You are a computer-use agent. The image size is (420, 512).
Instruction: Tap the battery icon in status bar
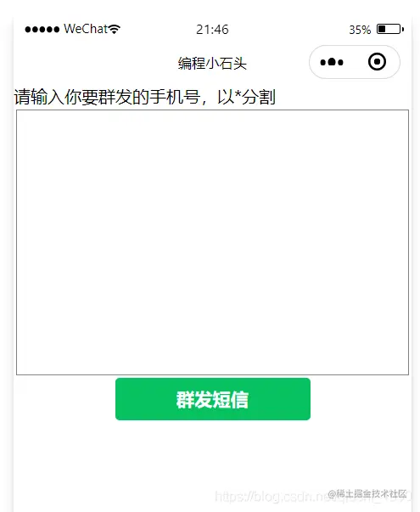click(390, 29)
